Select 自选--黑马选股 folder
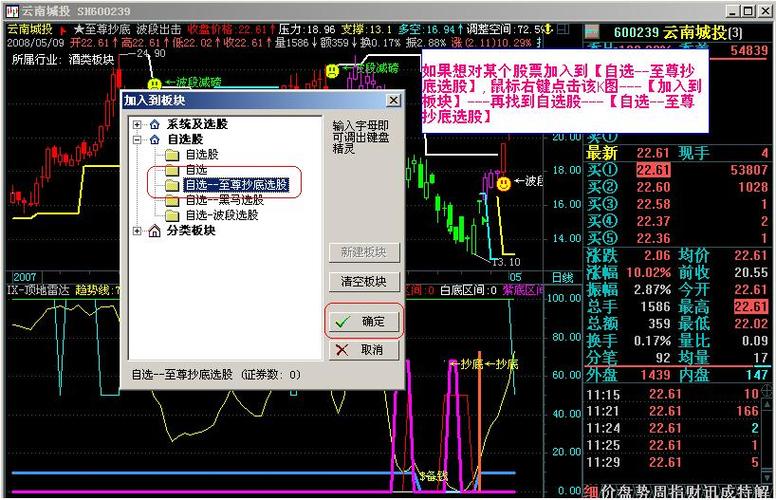Screen dimensions: 776x500 tap(225, 200)
